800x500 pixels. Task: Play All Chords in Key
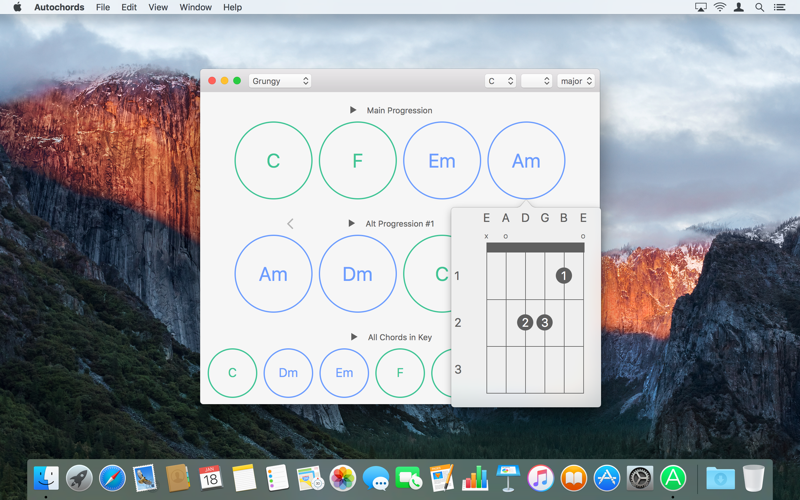(354, 337)
